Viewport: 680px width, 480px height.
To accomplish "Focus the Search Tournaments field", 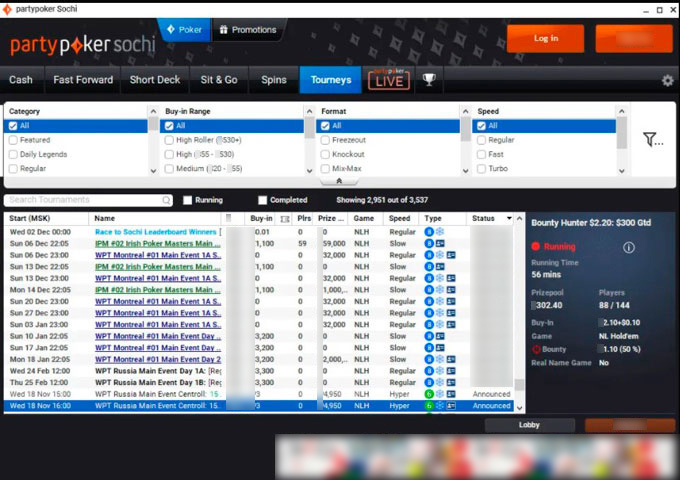I will point(85,200).
